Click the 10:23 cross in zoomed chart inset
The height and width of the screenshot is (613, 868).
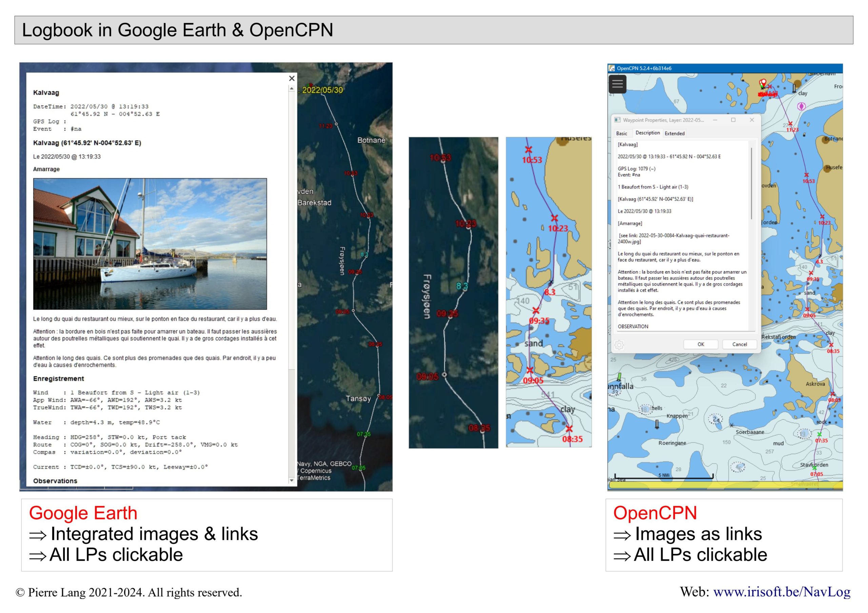tap(554, 218)
